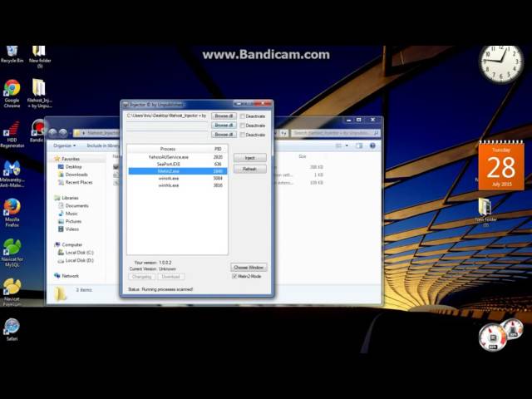
Task: Select the highlighted Metin2.exe process row
Action: coord(177,171)
